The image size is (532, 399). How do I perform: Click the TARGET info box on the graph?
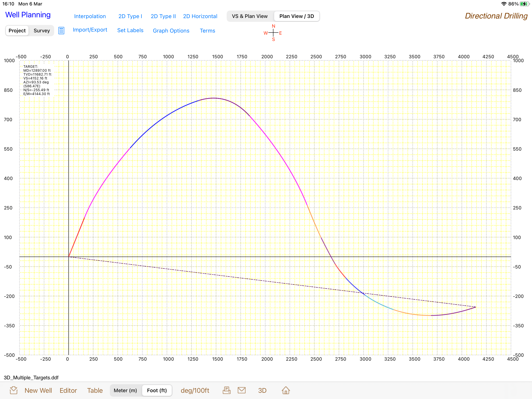coord(37,80)
